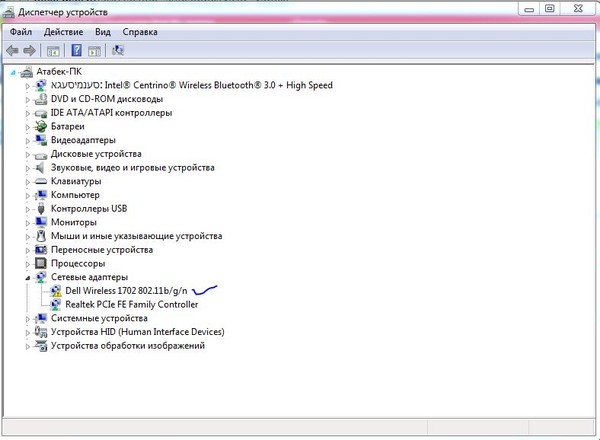
Task: Maximize the Диспетчер устройств window
Action: [x=550, y=9]
